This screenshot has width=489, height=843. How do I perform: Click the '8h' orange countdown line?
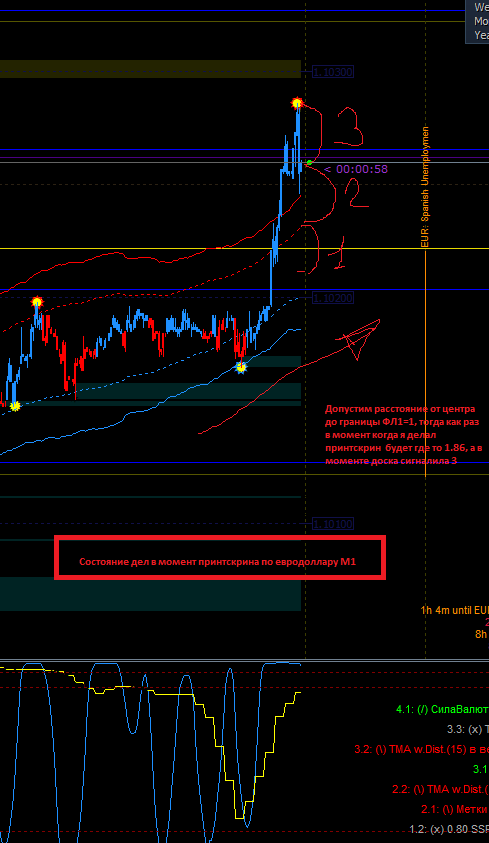(x=481, y=634)
